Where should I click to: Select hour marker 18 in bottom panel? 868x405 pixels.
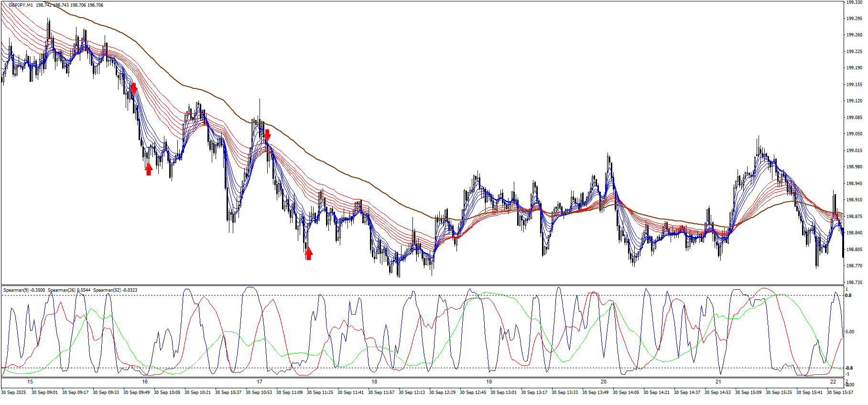(374, 382)
